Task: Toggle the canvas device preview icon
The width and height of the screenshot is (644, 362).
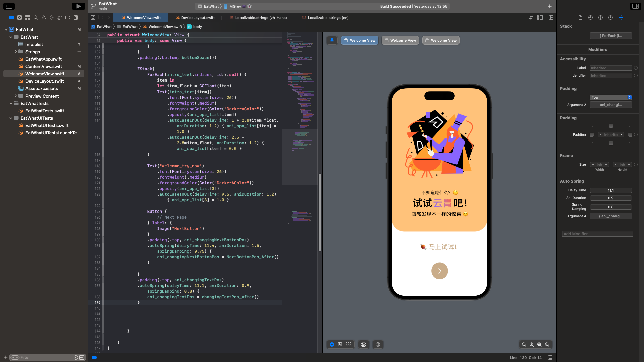Action: pyautogui.click(x=378, y=344)
